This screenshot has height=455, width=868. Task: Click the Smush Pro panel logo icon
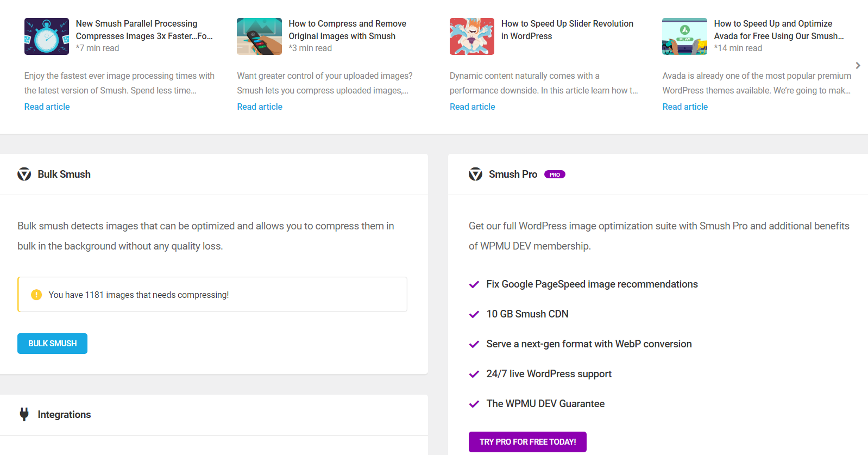tap(475, 174)
